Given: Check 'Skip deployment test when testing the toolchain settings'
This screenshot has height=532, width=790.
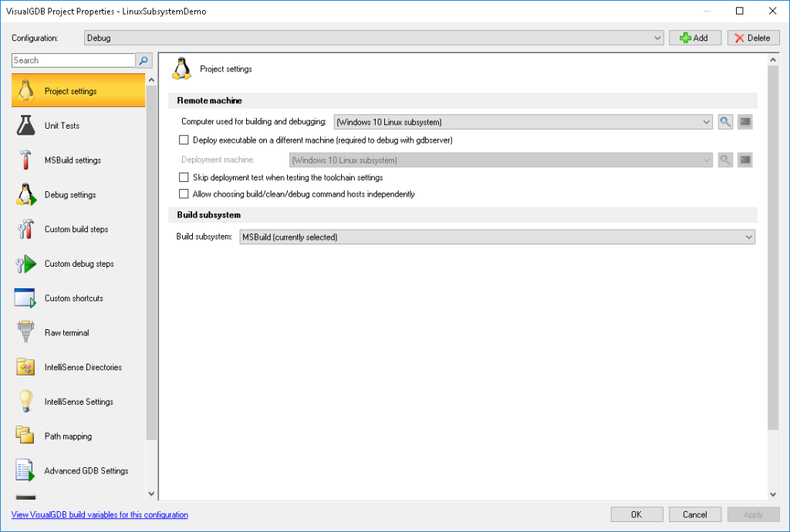Looking at the screenshot, I should pyautogui.click(x=183, y=177).
